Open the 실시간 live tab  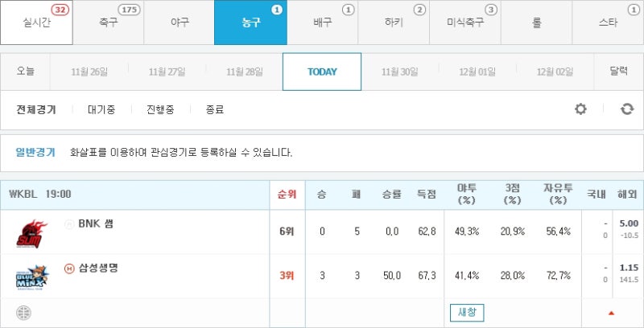36,23
